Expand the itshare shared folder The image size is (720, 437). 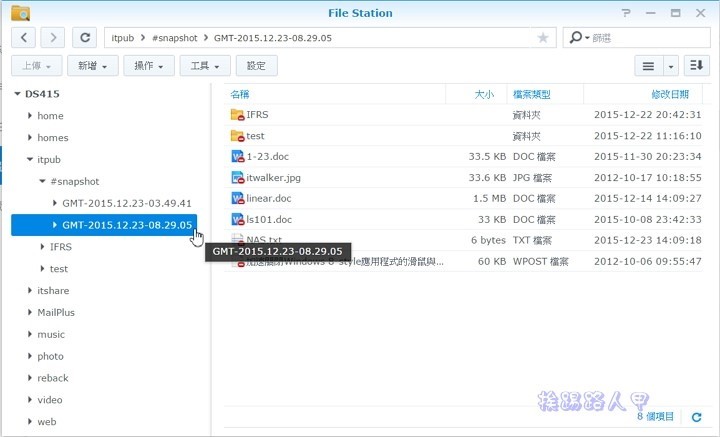click(x=30, y=290)
